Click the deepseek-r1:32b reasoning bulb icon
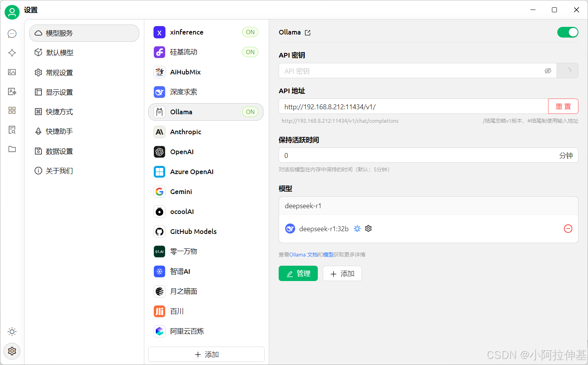Viewport: 588px width, 365px height. coord(357,229)
